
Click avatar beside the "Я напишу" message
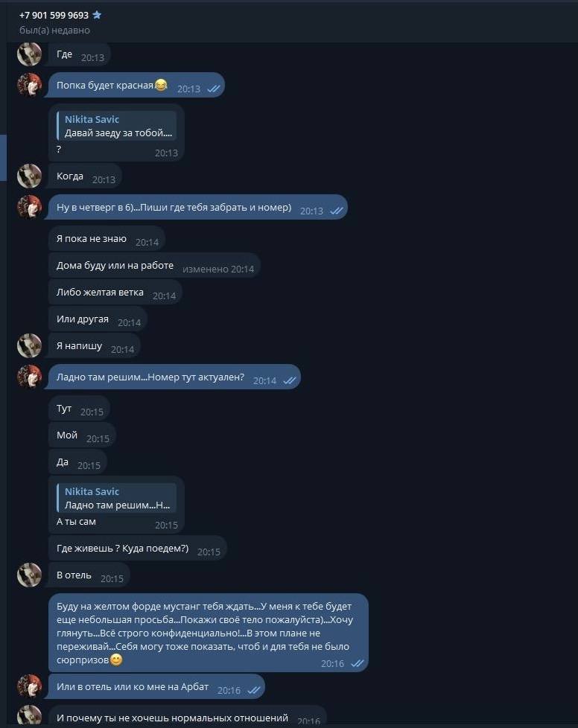(30, 345)
